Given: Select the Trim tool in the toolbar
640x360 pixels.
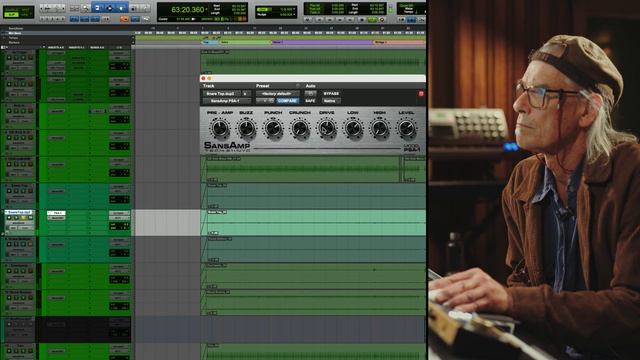Looking at the screenshot, I should coord(98,8).
